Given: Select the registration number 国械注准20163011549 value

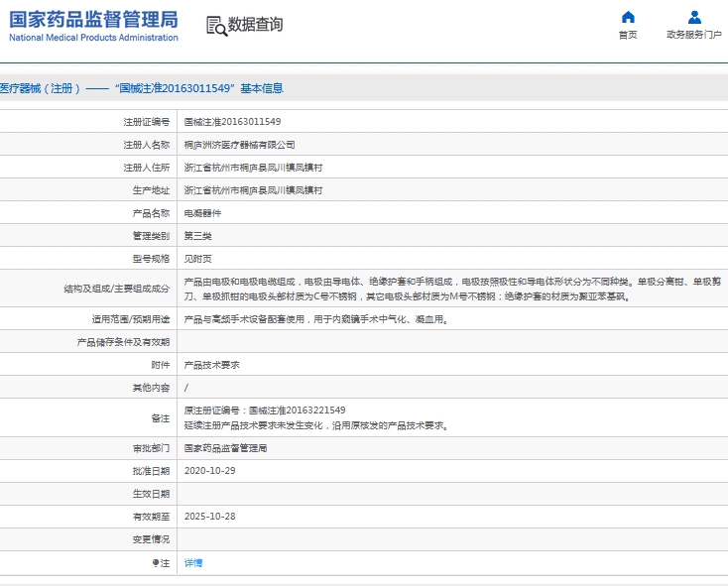Looking at the screenshot, I should pos(232,122).
